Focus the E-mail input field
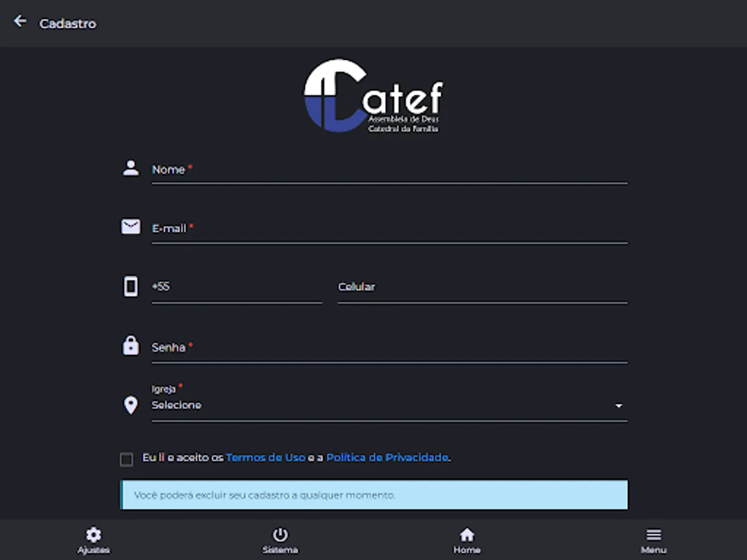Image resolution: width=747 pixels, height=560 pixels. pos(390,229)
